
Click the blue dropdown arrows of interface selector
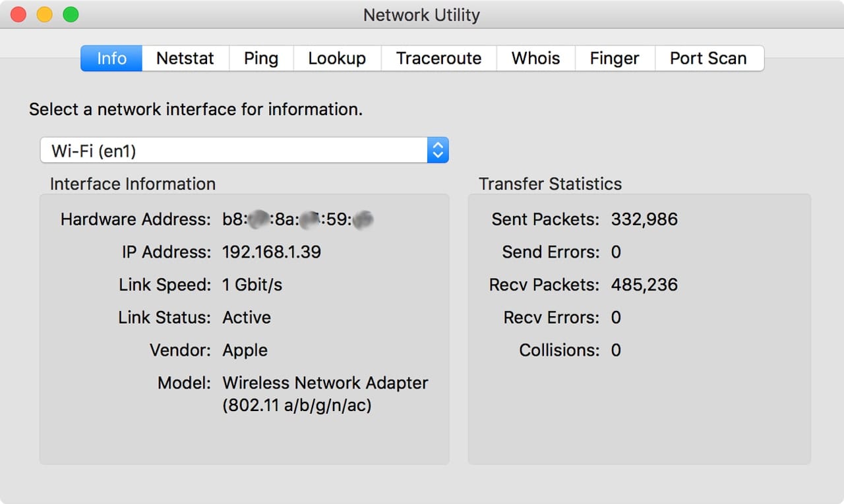click(x=438, y=151)
